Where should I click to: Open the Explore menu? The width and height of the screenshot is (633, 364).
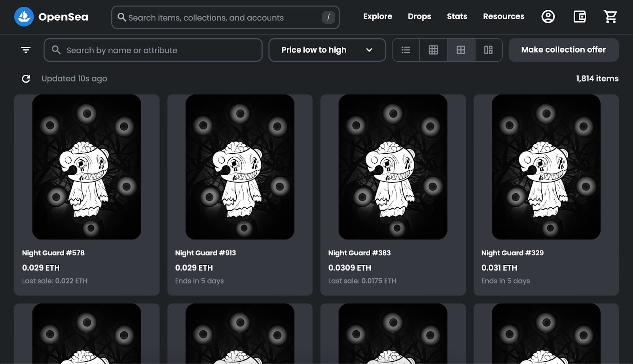tap(378, 17)
